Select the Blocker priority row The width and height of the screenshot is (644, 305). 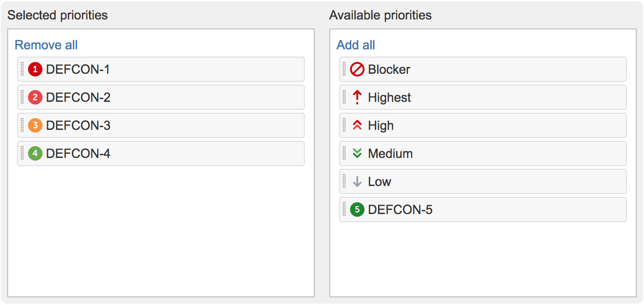pyautogui.click(x=482, y=69)
